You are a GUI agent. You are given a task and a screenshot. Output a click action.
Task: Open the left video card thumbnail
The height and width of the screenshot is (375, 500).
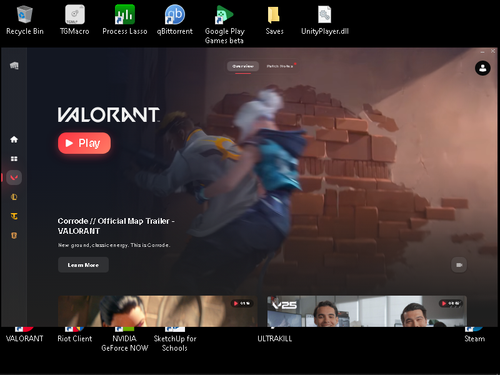click(x=158, y=311)
